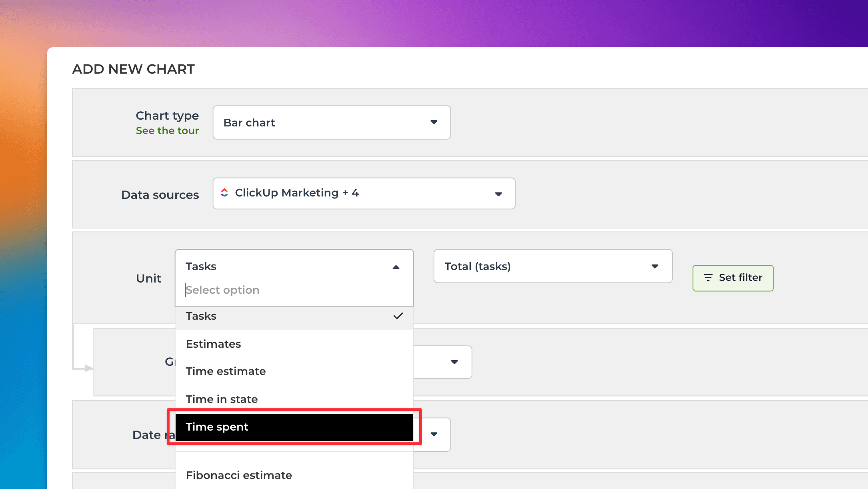The height and width of the screenshot is (489, 868).
Task: Click the partially hidden Group by dropdown arrow
Action: click(x=454, y=362)
